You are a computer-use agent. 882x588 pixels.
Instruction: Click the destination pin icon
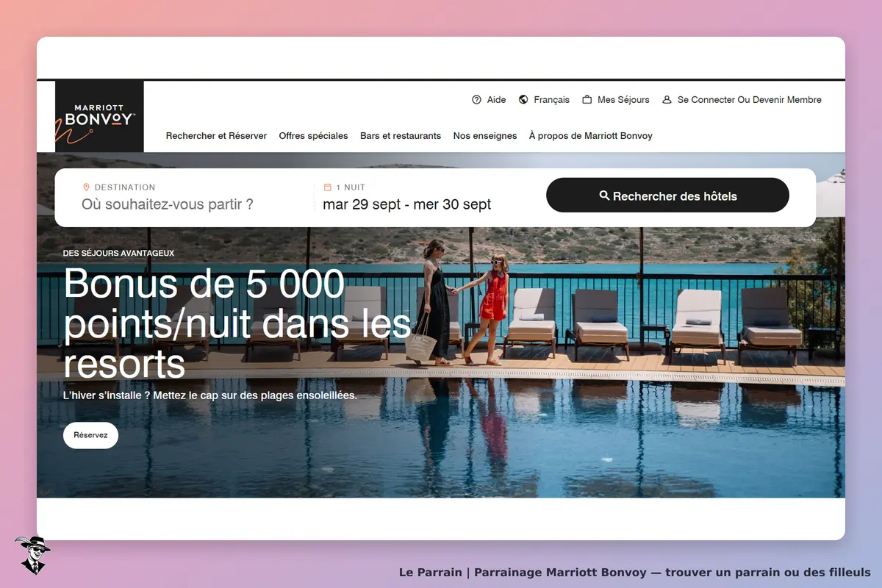(x=86, y=187)
